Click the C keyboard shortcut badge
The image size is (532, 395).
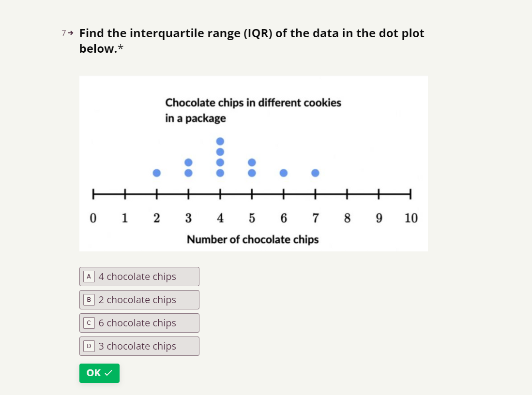point(89,322)
